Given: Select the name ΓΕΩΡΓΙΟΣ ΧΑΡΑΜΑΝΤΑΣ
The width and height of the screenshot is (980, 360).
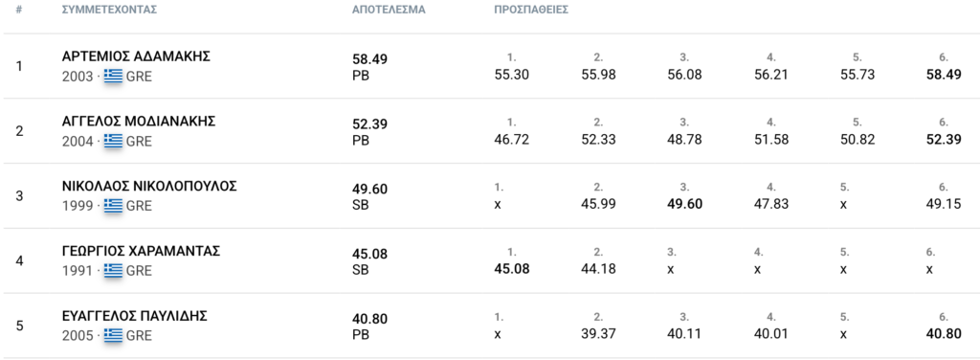Looking at the screenshot, I should click(x=142, y=251).
